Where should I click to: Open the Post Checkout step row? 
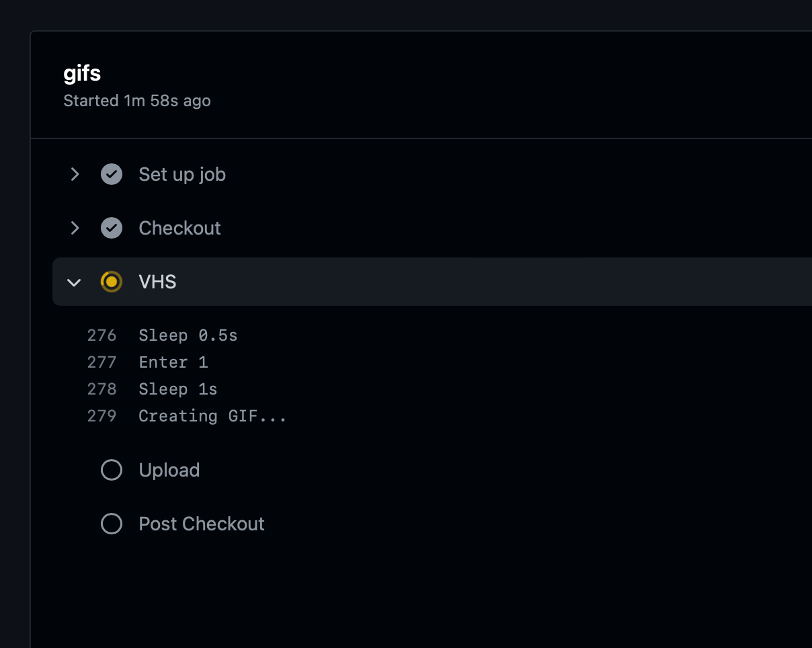(x=201, y=524)
